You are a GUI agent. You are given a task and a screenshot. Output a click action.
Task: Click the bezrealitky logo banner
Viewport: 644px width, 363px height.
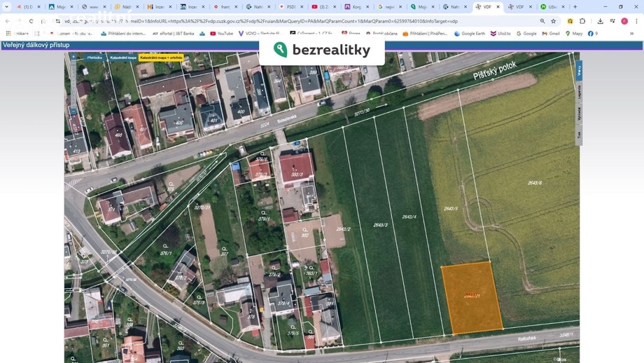point(322,50)
